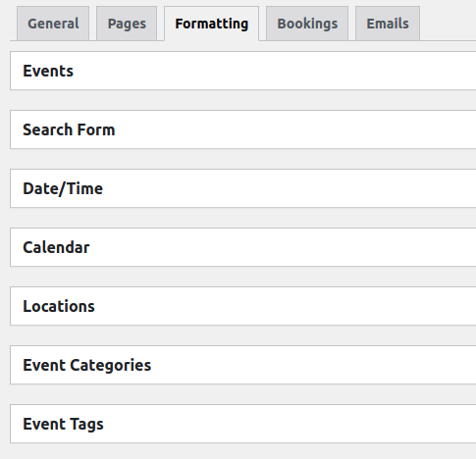476x459 pixels.
Task: Expand the Search Form section
Action: click(x=243, y=129)
